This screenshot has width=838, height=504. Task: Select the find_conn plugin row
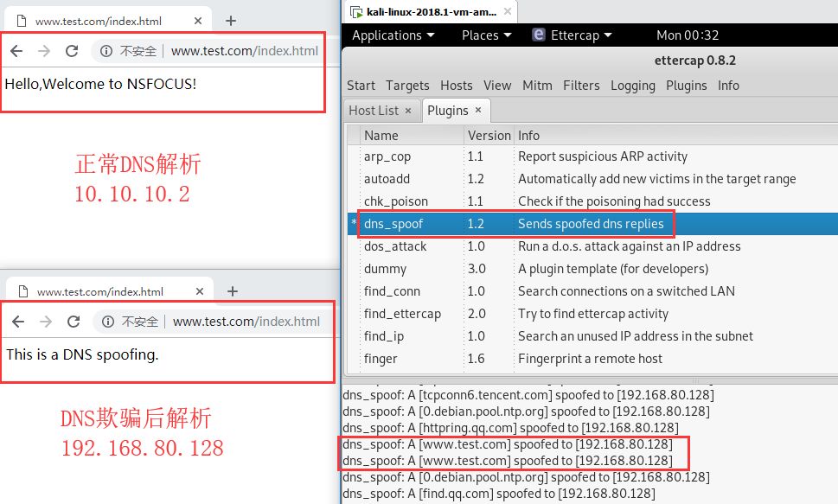point(592,291)
